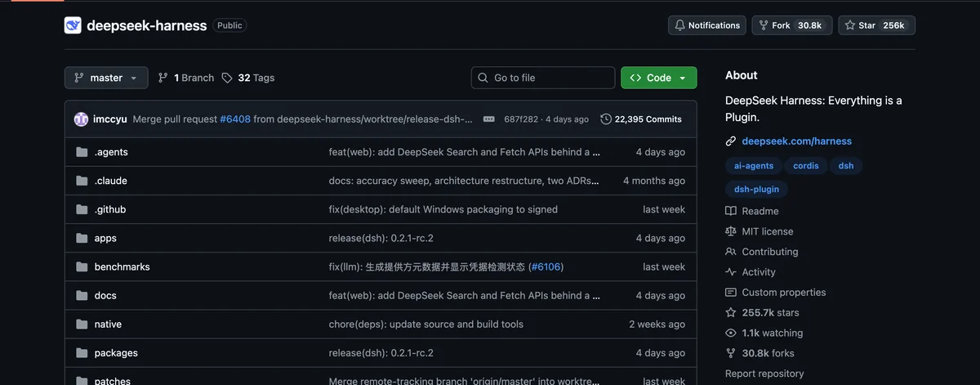The height and width of the screenshot is (385, 980).
Task: Click the folder icon beside native
Action: (82, 324)
